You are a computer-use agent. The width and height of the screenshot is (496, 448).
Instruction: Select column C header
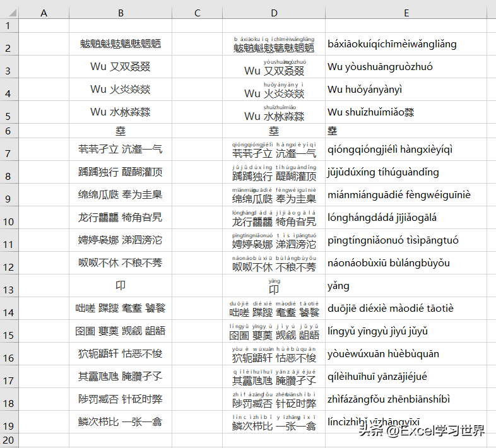tap(197, 13)
